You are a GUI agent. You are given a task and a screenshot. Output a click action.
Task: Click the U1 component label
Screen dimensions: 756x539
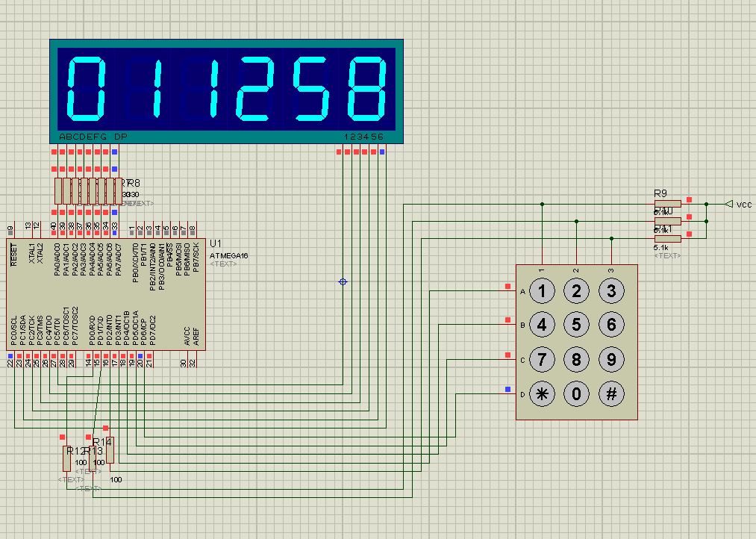(216, 243)
